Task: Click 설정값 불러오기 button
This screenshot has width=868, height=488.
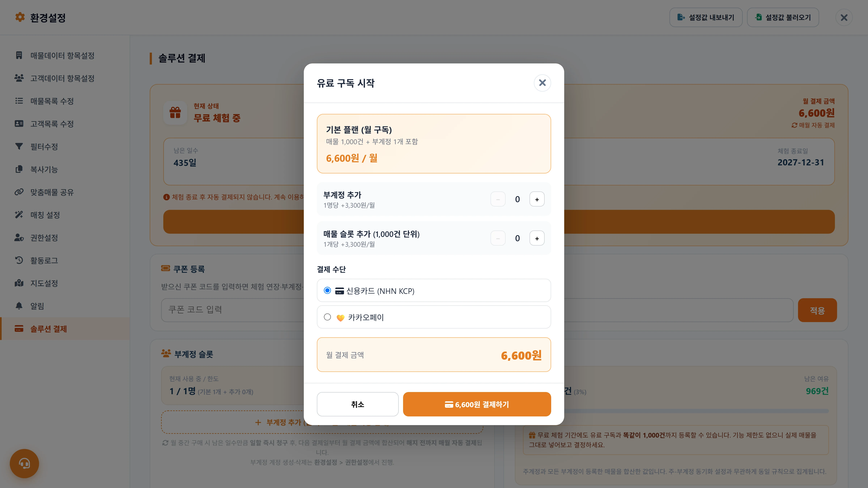Action: pyautogui.click(x=783, y=18)
